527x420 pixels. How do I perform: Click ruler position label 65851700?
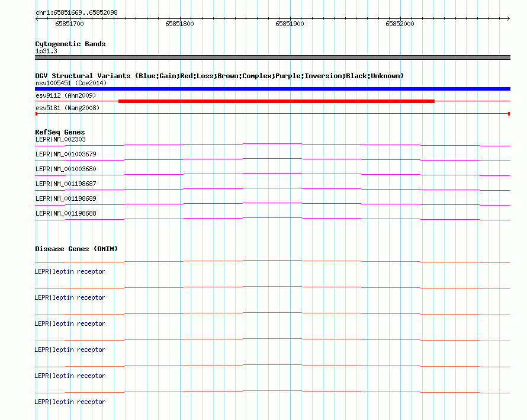[69, 24]
